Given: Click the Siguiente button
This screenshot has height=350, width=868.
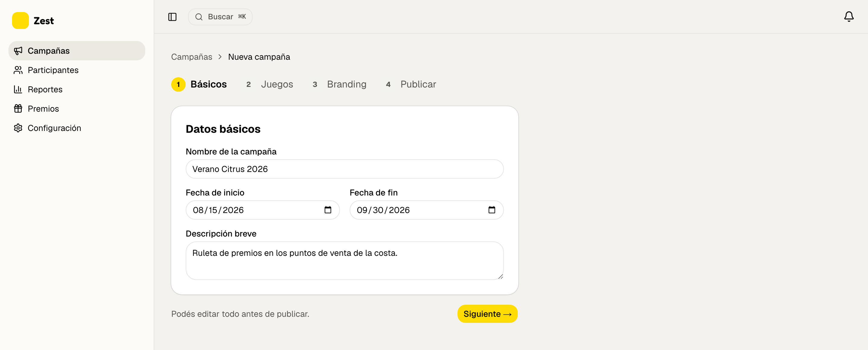Looking at the screenshot, I should tap(487, 314).
